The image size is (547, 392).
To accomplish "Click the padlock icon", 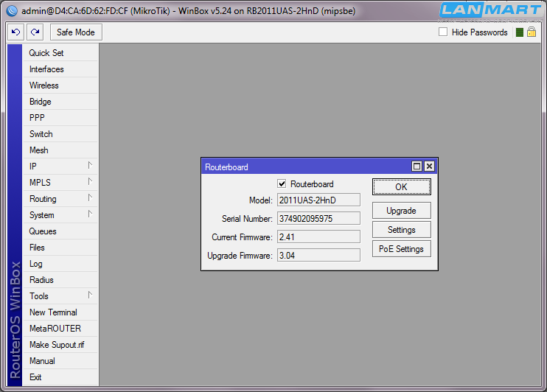I will pyautogui.click(x=532, y=32).
